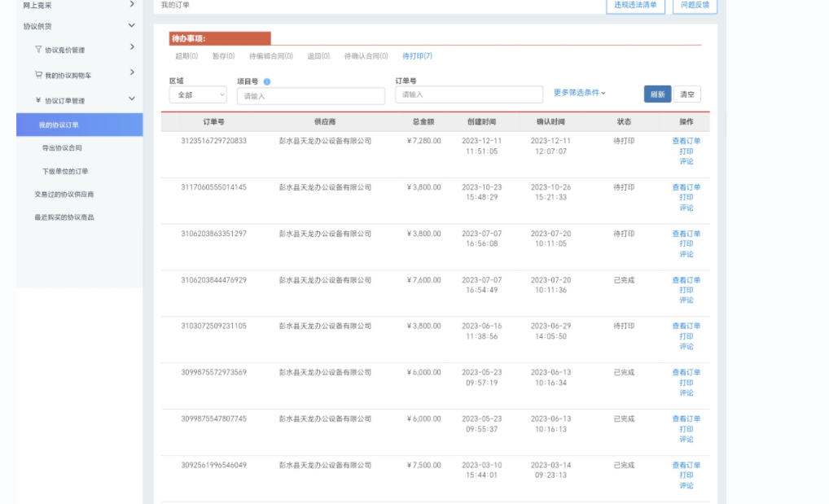829x504 pixels.
Task: Click 打印 link for order 3117060555014145
Action: point(686,197)
